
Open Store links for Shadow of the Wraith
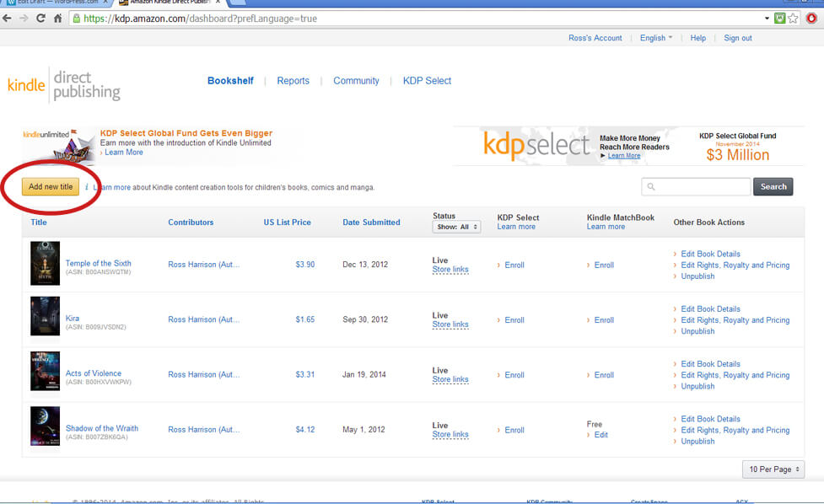click(450, 434)
